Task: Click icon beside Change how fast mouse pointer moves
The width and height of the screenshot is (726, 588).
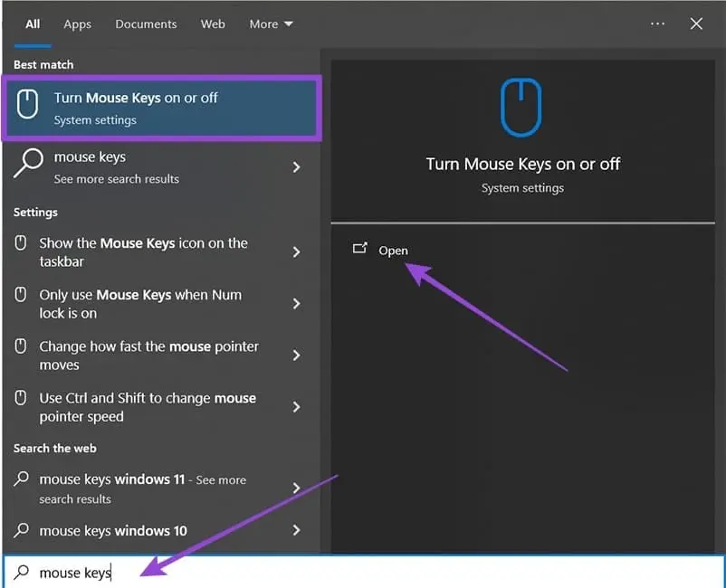Action: (x=22, y=346)
